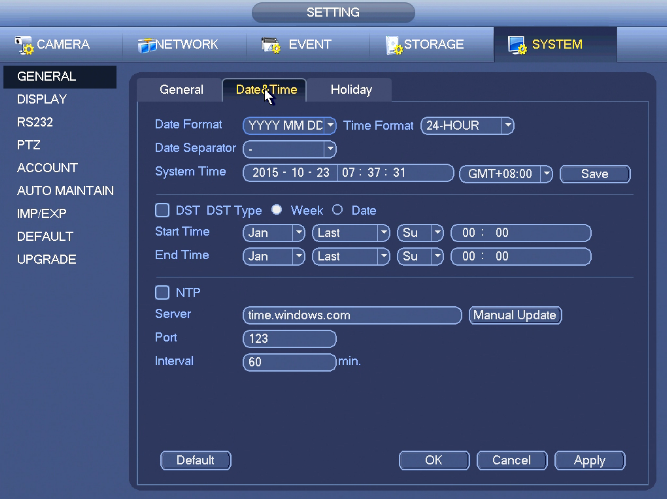Viewport: 667px width, 499px height.
Task: Click the Manual Update button
Action: [x=515, y=315]
